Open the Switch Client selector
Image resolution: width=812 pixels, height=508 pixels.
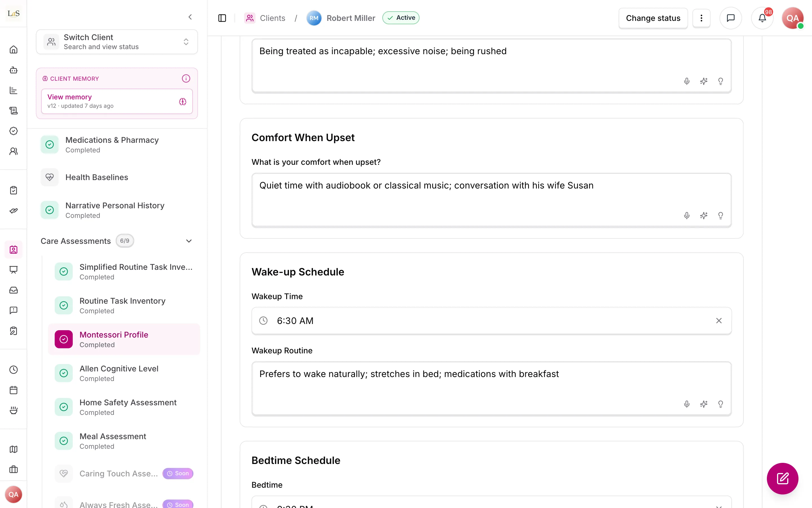(x=117, y=42)
